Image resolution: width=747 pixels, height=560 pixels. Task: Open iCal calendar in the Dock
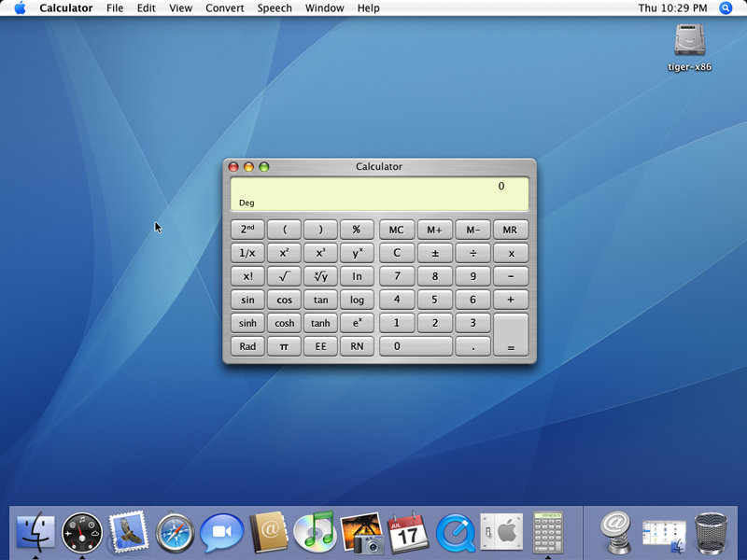[408, 532]
